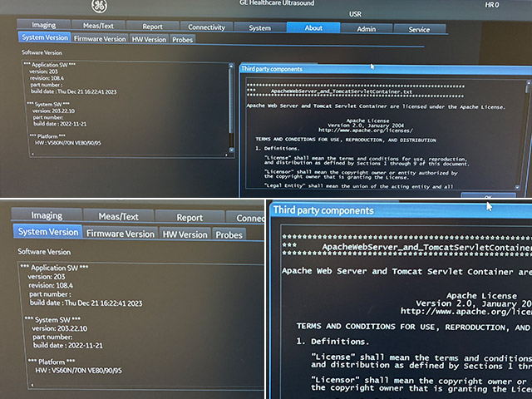This screenshot has height=399, width=532.
Task: Open the Imaging tab in the enlarged bottom photo
Action: 47,215
